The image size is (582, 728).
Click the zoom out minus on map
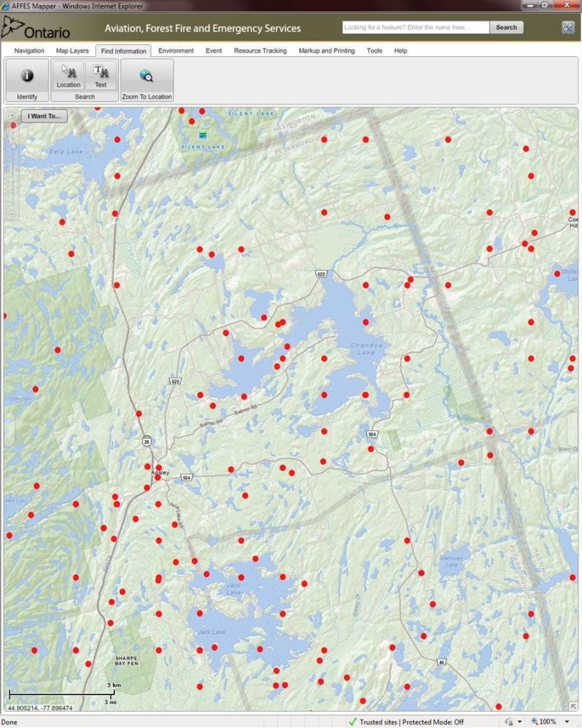13,213
